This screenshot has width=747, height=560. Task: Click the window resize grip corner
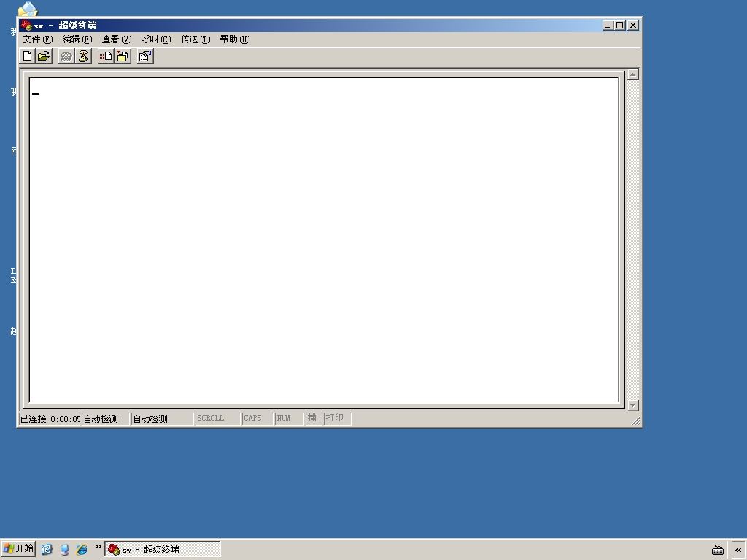tap(636, 421)
